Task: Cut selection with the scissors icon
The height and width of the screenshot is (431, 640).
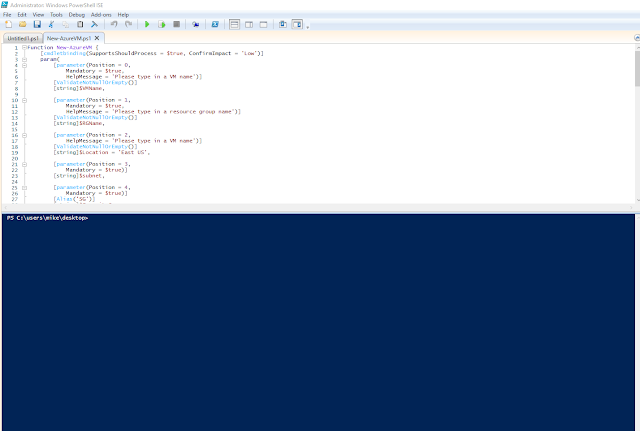Action: pyautogui.click(x=51, y=24)
